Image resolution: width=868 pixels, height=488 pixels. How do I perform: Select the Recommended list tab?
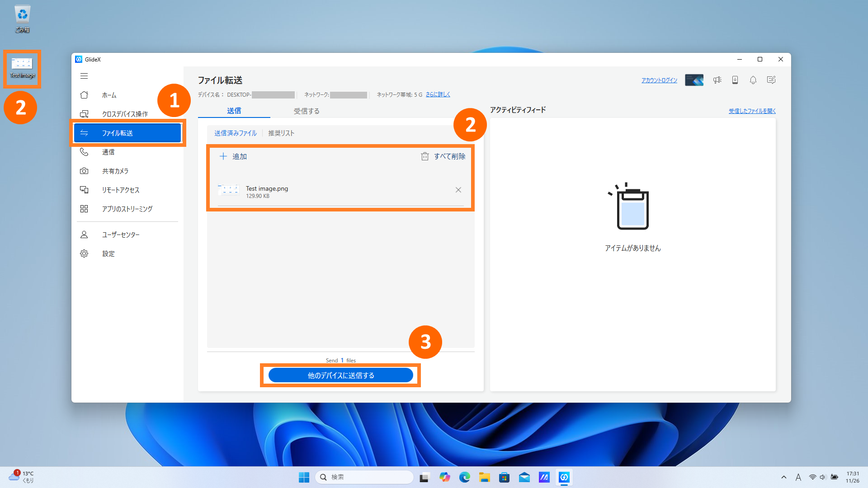coord(281,133)
